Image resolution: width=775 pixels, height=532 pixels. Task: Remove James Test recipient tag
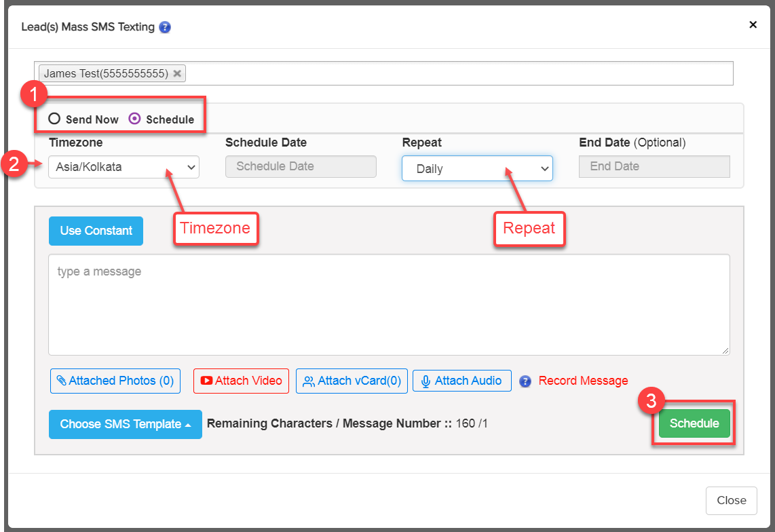(177, 74)
